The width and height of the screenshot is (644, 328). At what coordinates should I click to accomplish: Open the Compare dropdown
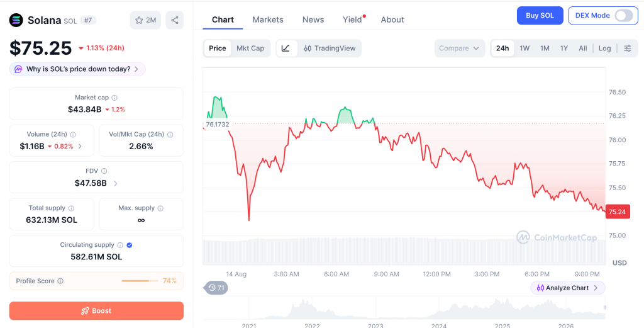tap(459, 48)
